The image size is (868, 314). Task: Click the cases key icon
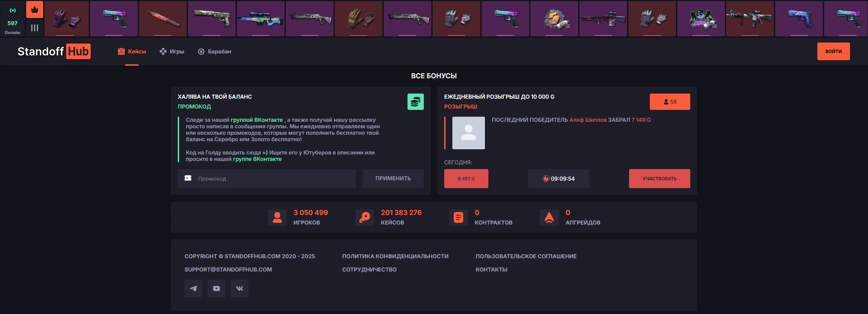pyautogui.click(x=365, y=217)
